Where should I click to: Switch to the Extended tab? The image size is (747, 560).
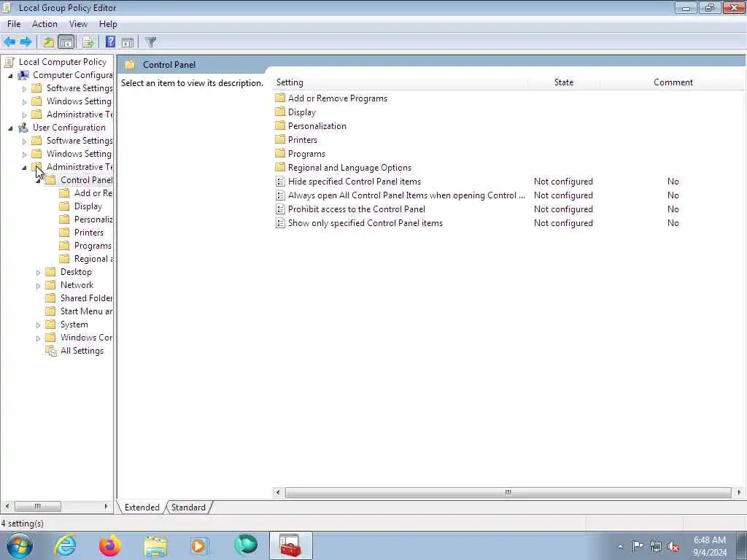(x=142, y=507)
